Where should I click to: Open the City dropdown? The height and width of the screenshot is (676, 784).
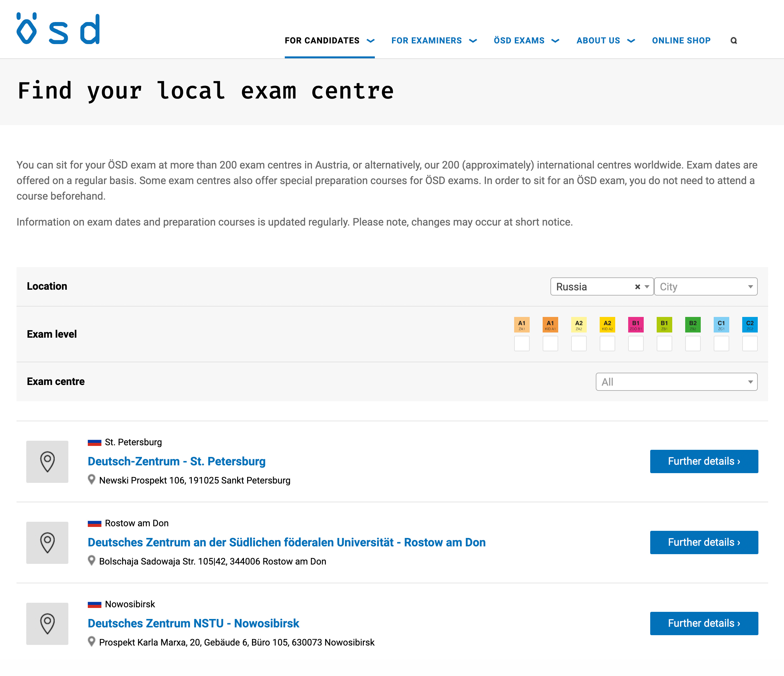point(706,286)
